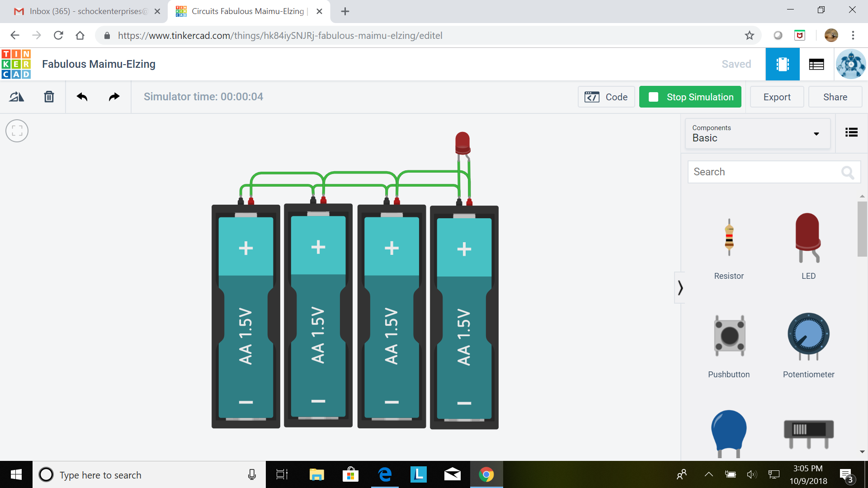Click the Zoom to fit icon
Viewport: 868px width, 488px height.
17,131
